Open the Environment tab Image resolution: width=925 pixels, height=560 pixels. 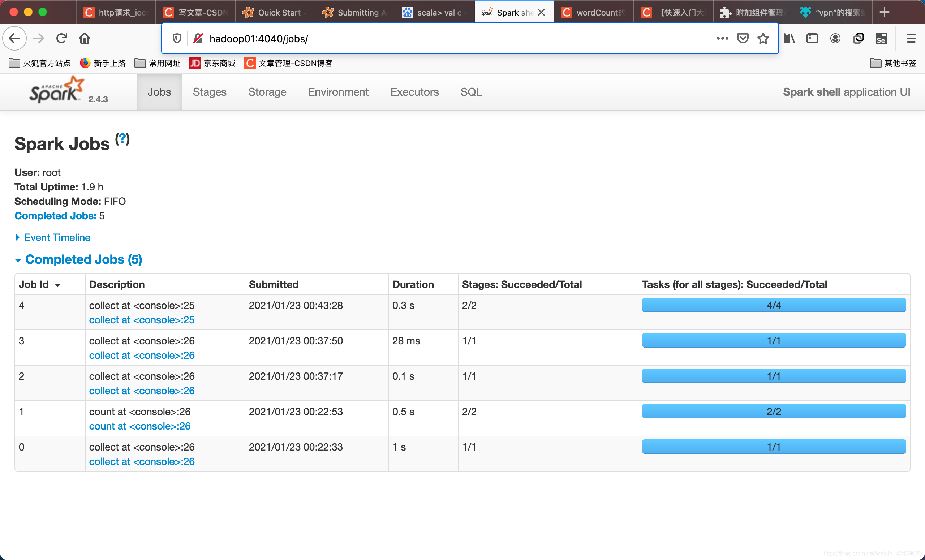pos(338,92)
